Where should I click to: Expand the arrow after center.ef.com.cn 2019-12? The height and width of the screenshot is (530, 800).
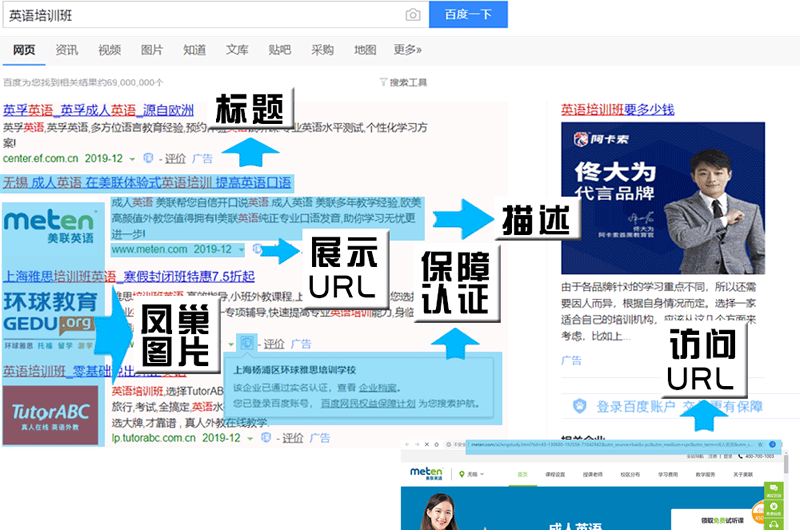pyautogui.click(x=132, y=159)
